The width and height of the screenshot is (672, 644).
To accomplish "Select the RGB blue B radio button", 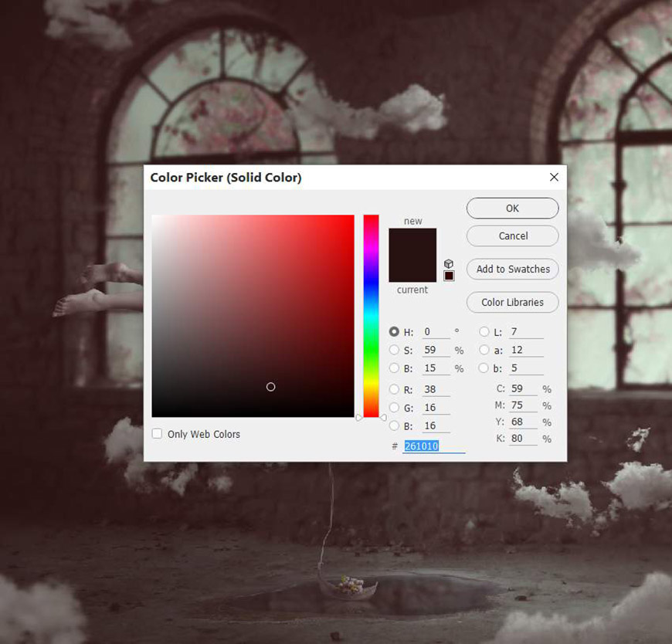I will tap(394, 426).
